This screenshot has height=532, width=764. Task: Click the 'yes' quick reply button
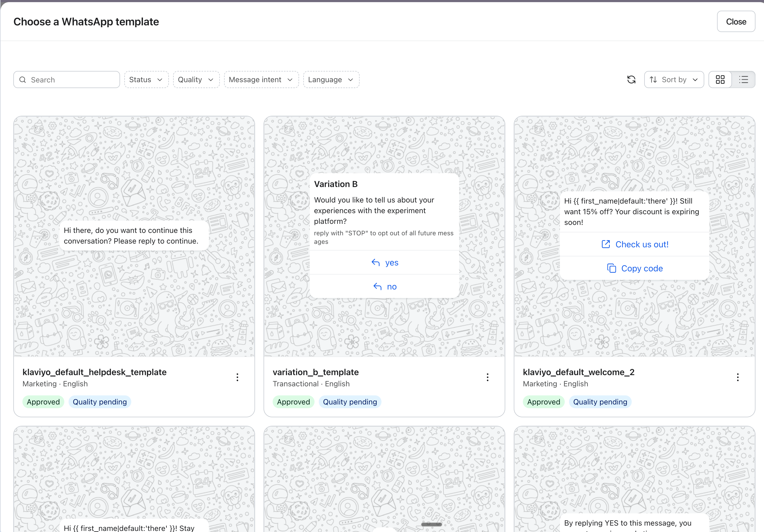[384, 263]
